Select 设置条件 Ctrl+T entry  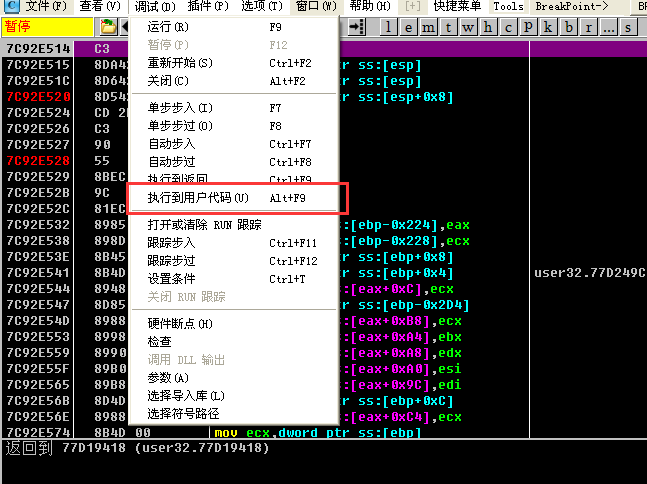click(x=234, y=279)
